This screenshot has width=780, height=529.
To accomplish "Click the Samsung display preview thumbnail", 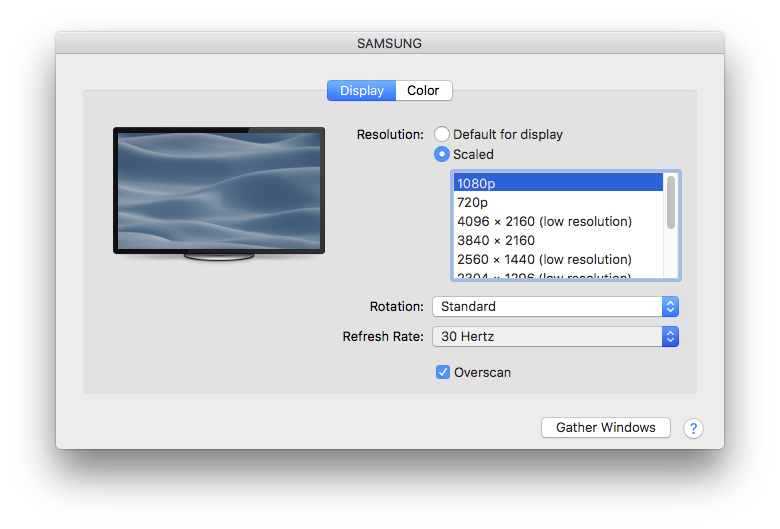I will click(219, 194).
